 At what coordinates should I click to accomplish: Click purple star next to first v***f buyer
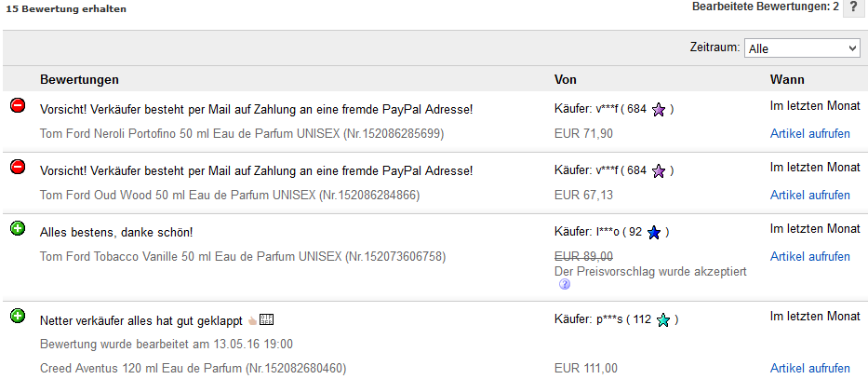[658, 109]
